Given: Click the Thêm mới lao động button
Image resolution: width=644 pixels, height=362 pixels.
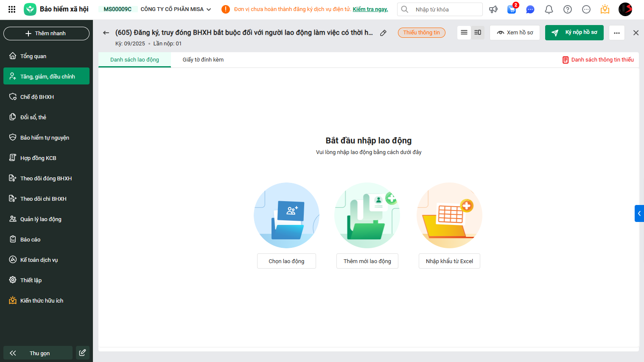Looking at the screenshot, I should (x=367, y=261).
